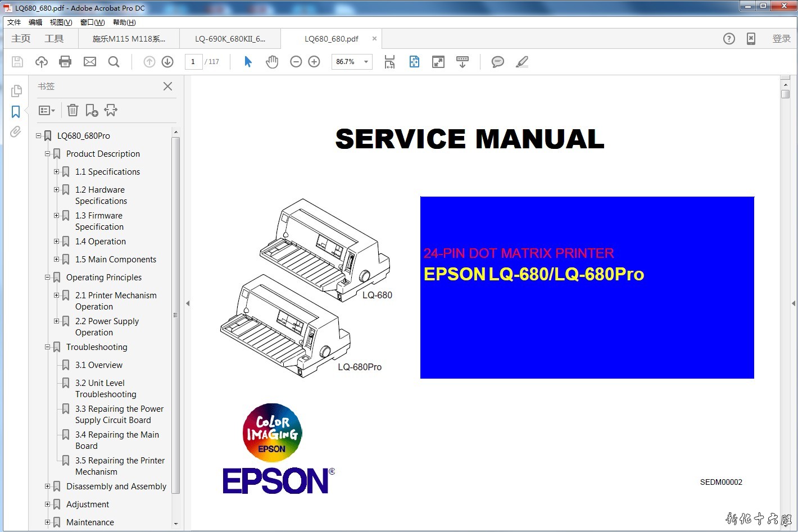
Task: Toggle the page thumbnails panel icon
Action: [16, 90]
